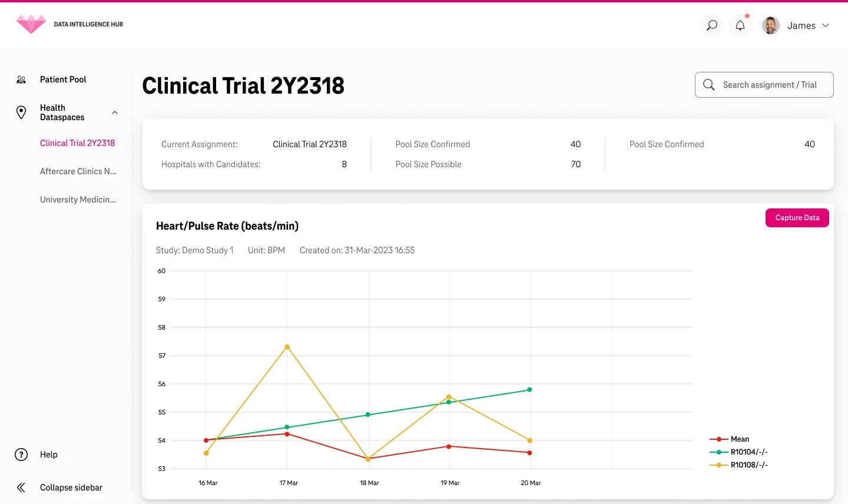The height and width of the screenshot is (504, 848).
Task: Open University Medicine from the sidebar
Action: [x=78, y=199]
